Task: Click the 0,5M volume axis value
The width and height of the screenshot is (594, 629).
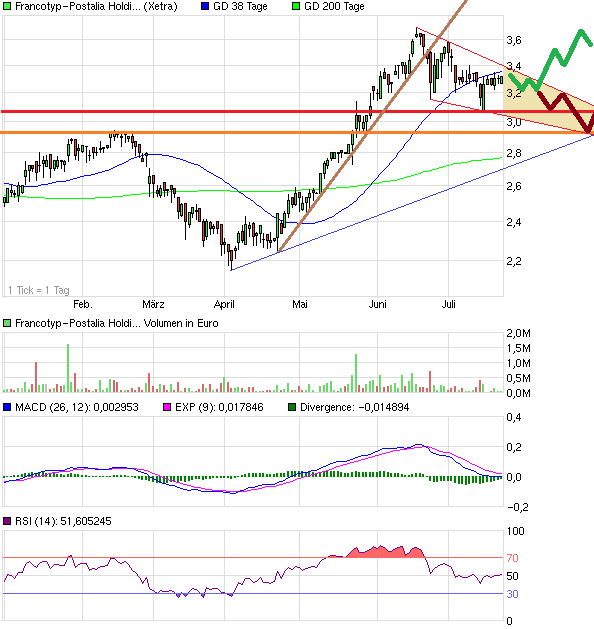Action: click(518, 378)
